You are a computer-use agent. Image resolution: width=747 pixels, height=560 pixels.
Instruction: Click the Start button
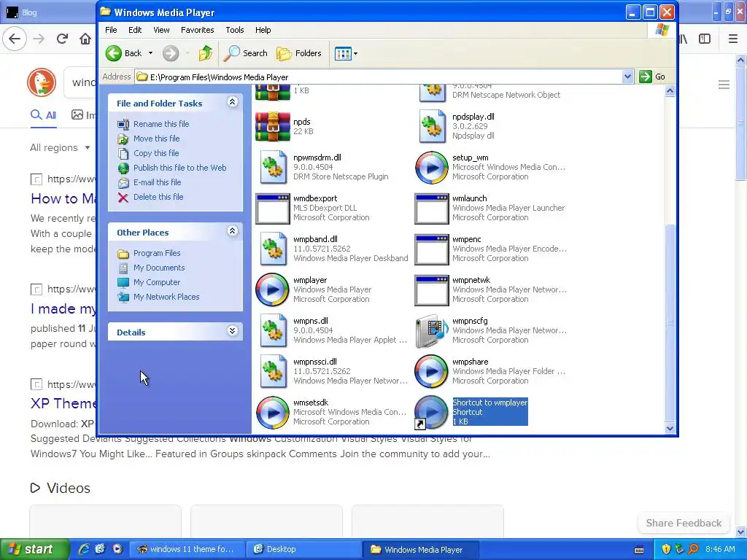coord(35,549)
